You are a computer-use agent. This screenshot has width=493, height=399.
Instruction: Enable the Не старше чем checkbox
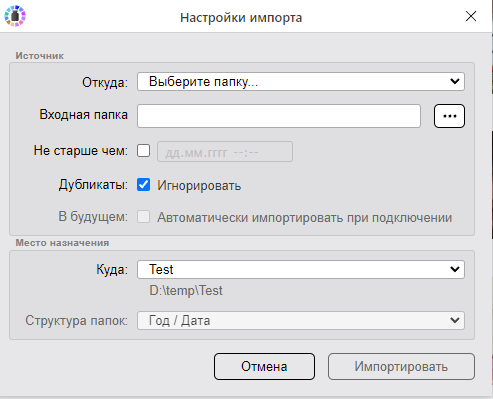pos(144,151)
